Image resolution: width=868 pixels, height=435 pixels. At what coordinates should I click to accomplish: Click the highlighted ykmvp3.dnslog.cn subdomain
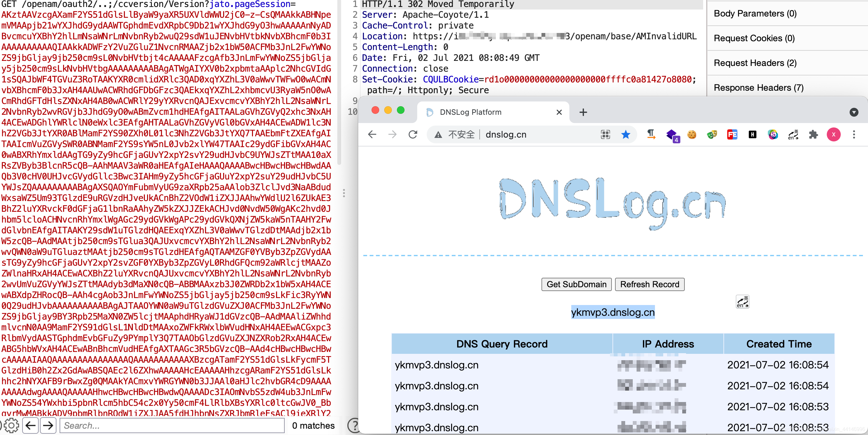[x=612, y=312]
